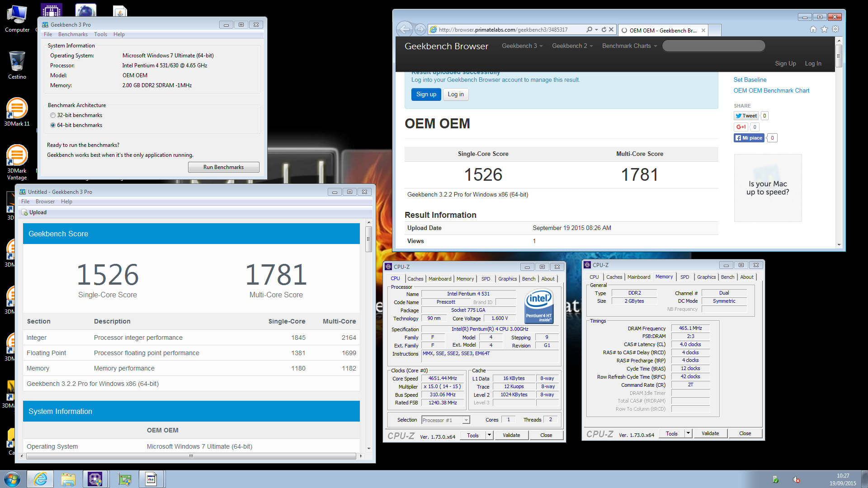Click the blue Sign up button
Image resolution: width=868 pixels, height=488 pixels.
tap(426, 94)
